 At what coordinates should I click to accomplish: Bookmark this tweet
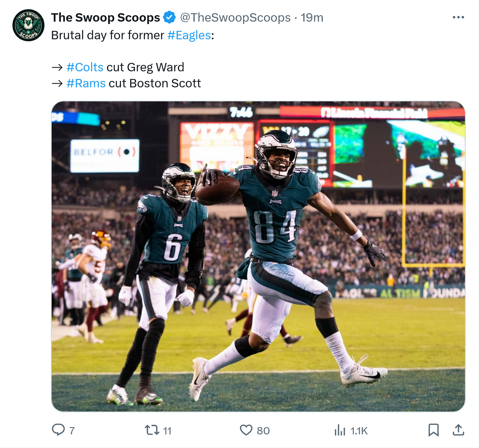[433, 430]
